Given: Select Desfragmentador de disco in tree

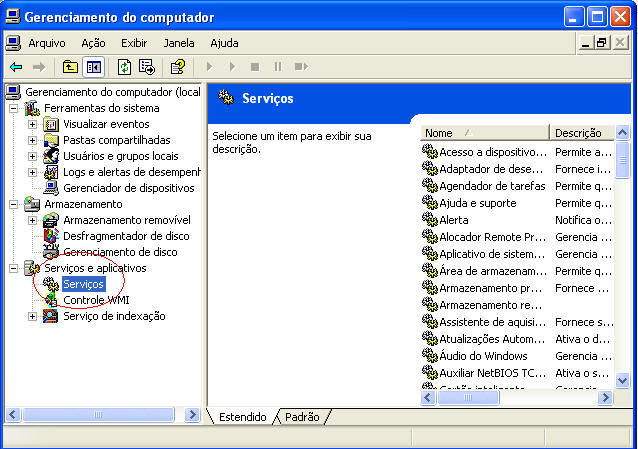Looking at the screenshot, I should 126,236.
